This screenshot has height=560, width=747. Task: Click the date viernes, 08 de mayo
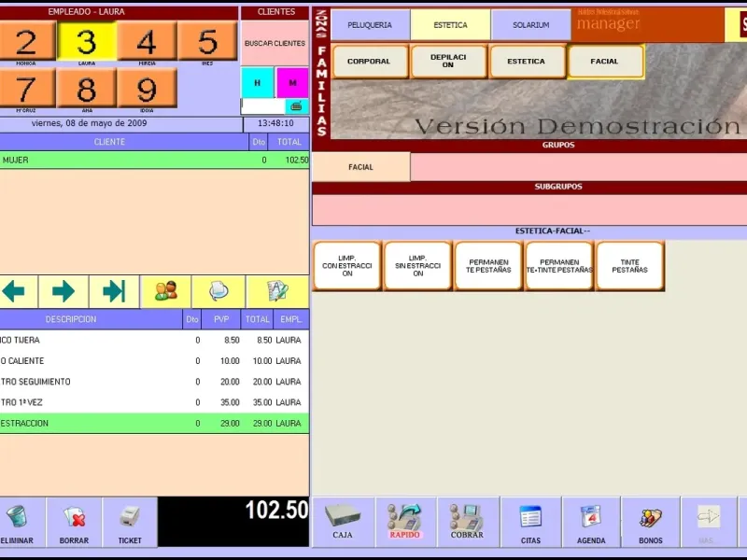click(89, 123)
